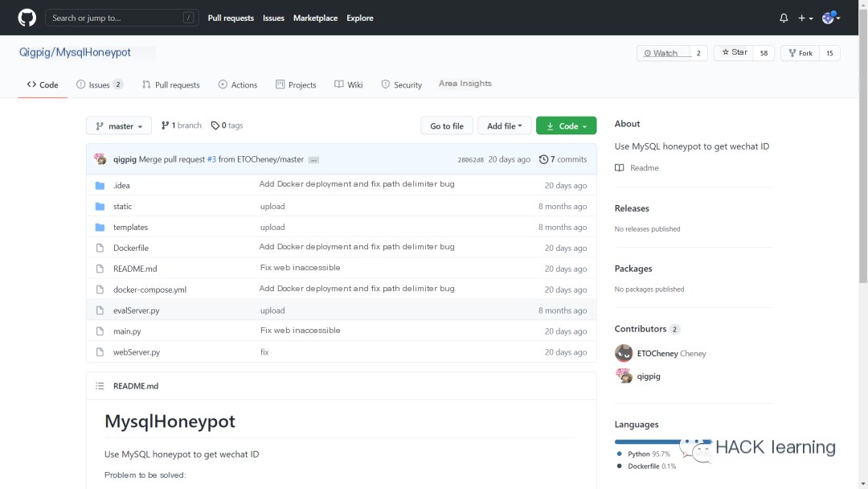
Task: Open the plus create-new dropdown
Action: [805, 18]
